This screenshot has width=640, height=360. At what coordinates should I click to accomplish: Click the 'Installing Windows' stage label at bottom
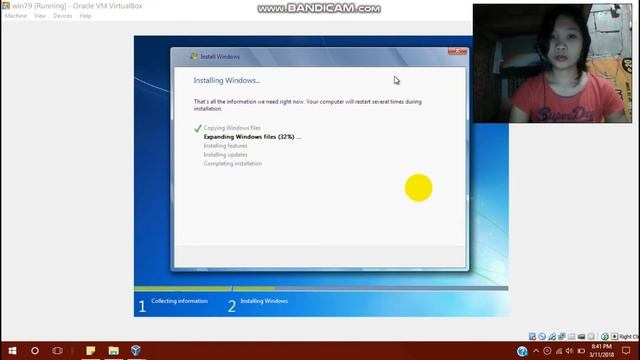(264, 301)
